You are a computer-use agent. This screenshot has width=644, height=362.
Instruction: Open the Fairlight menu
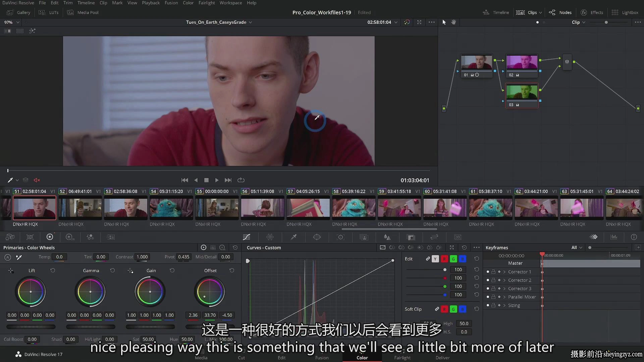pos(207,3)
